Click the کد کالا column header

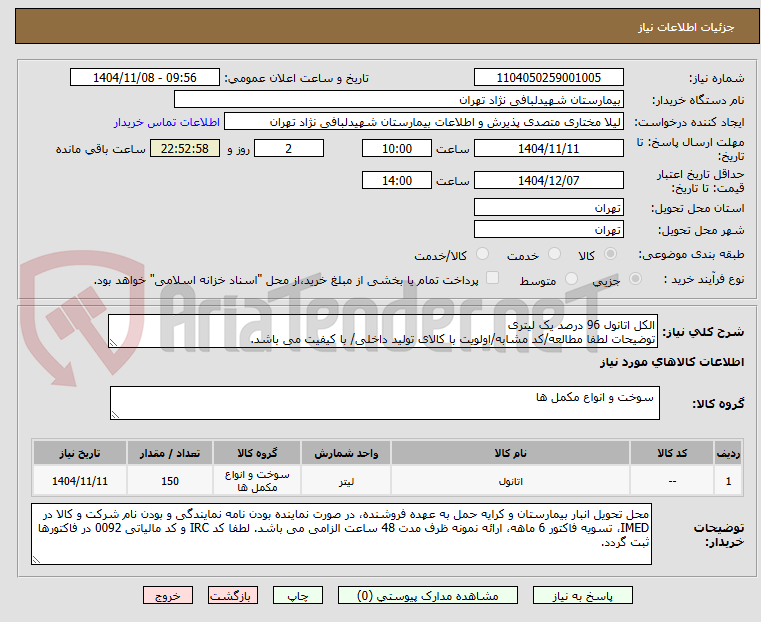(672, 453)
